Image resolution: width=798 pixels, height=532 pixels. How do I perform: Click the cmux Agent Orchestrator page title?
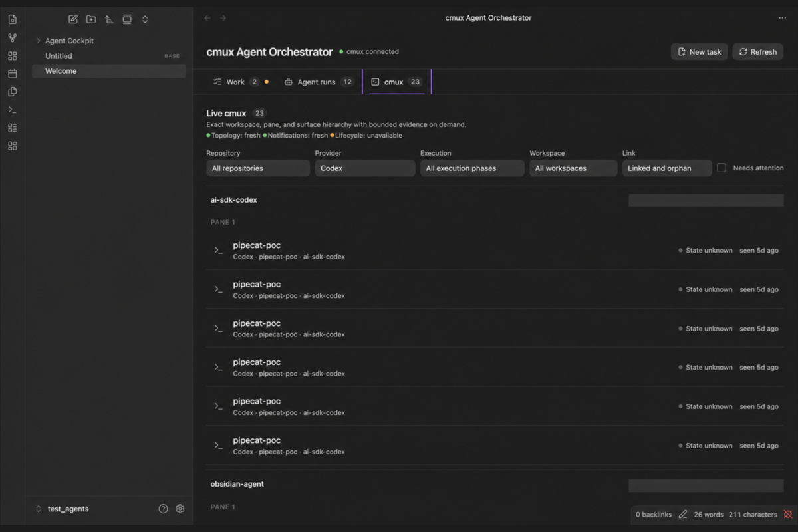pyautogui.click(x=269, y=51)
